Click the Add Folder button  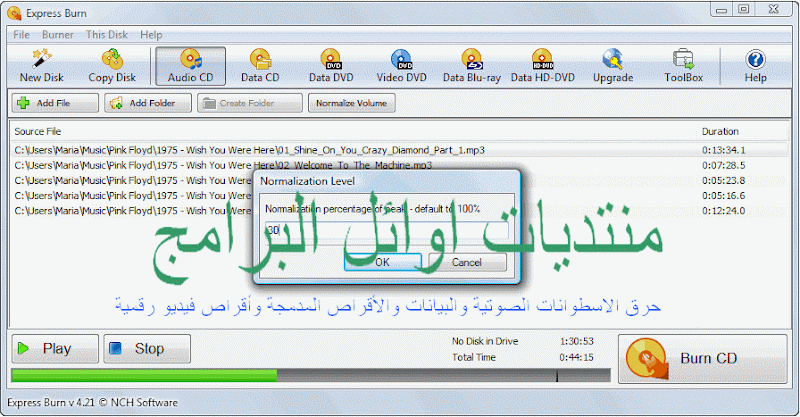pos(148,103)
